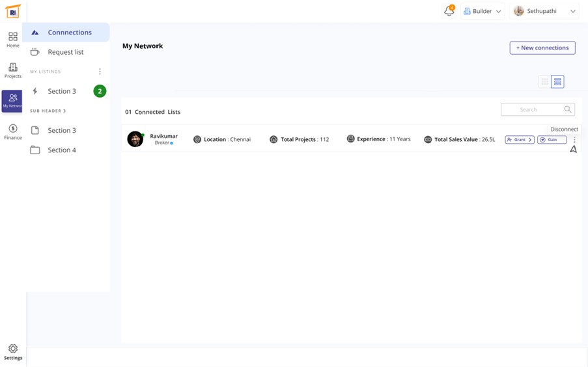Switch to grid view
The image size is (588, 367).
(544, 82)
